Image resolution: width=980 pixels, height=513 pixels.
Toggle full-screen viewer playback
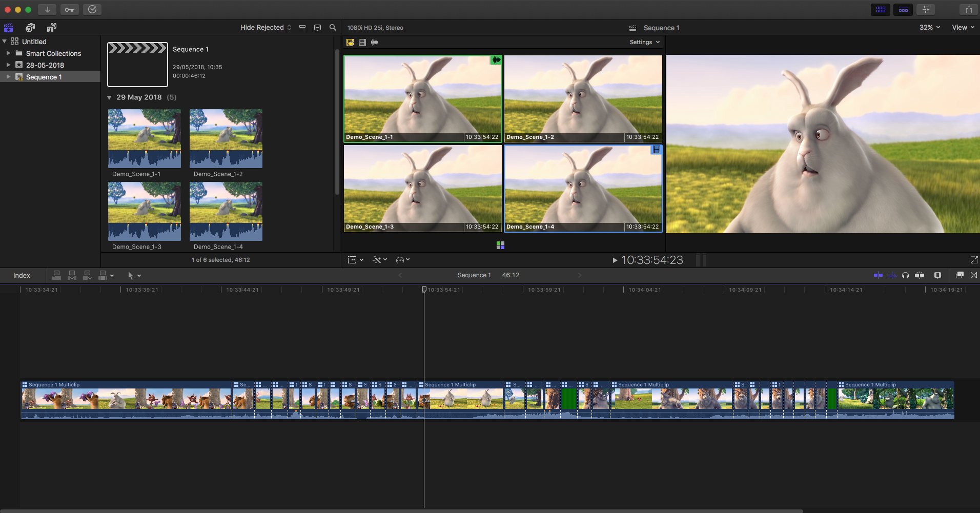click(974, 260)
